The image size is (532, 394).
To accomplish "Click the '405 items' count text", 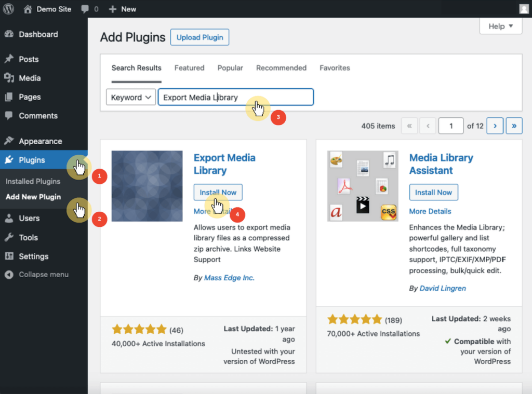I will pyautogui.click(x=378, y=126).
